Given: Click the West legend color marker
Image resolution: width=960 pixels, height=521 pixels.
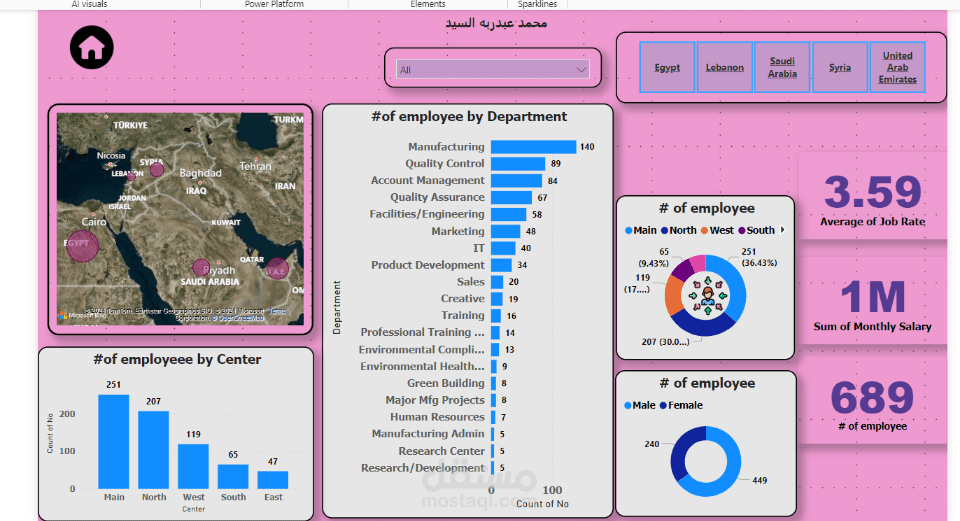Looking at the screenshot, I should (705, 231).
